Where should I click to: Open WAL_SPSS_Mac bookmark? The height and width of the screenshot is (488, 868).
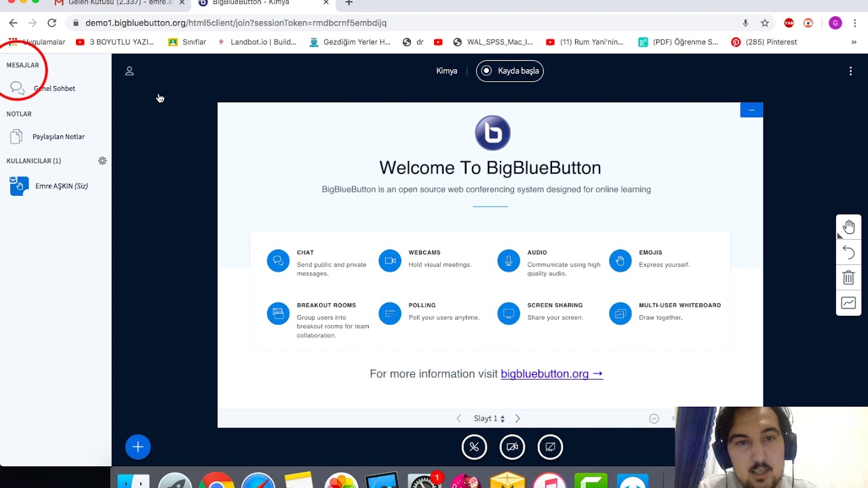pyautogui.click(x=493, y=42)
